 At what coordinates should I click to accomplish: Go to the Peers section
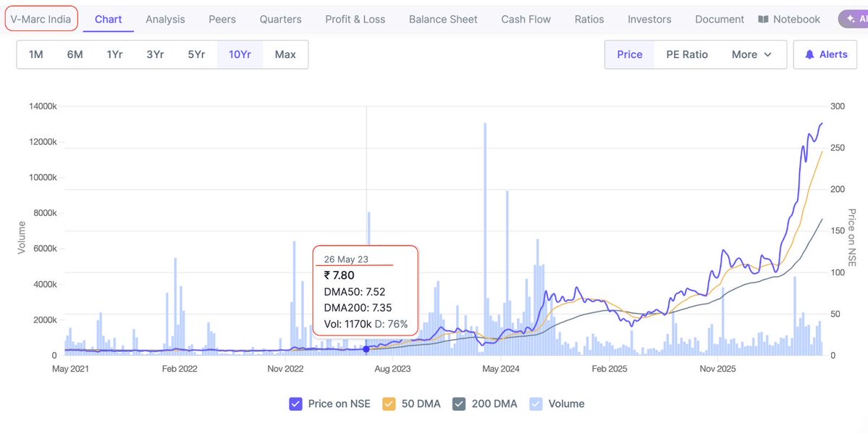222,20
